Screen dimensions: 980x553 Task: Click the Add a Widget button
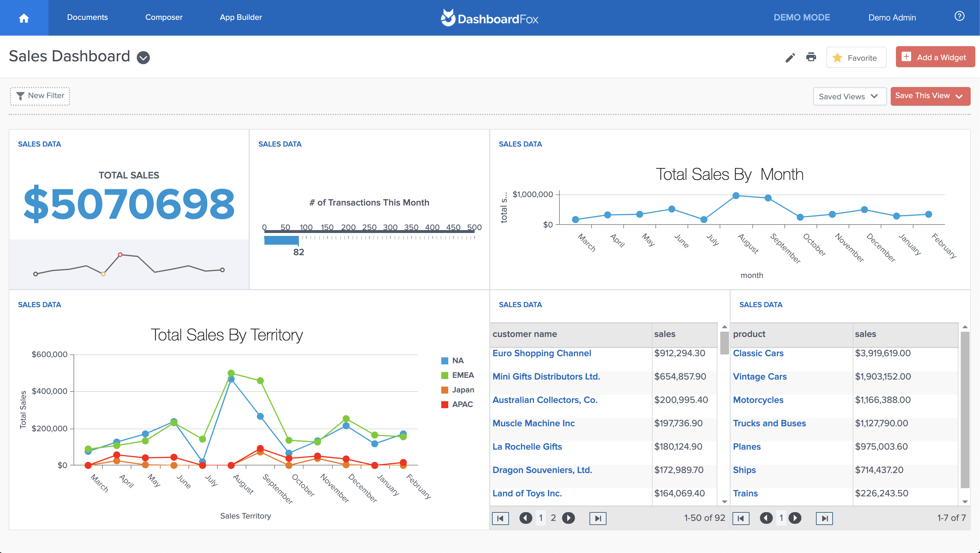coord(935,57)
